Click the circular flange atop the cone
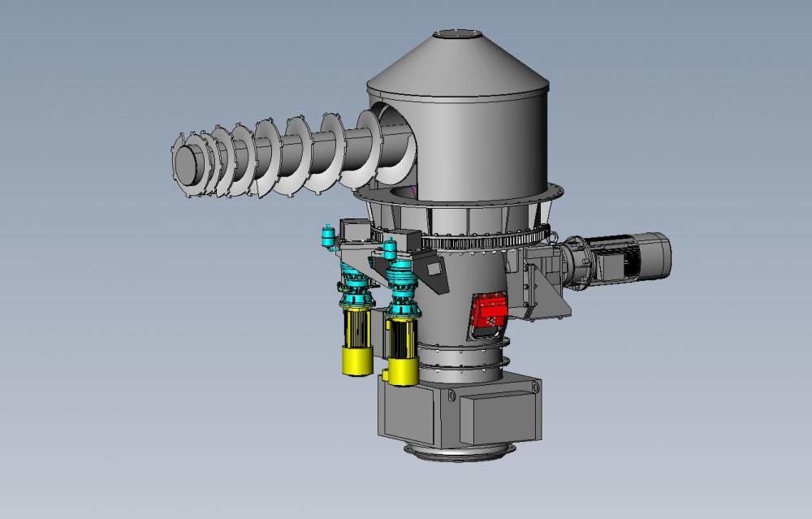The width and height of the screenshot is (812, 519). pos(457,33)
